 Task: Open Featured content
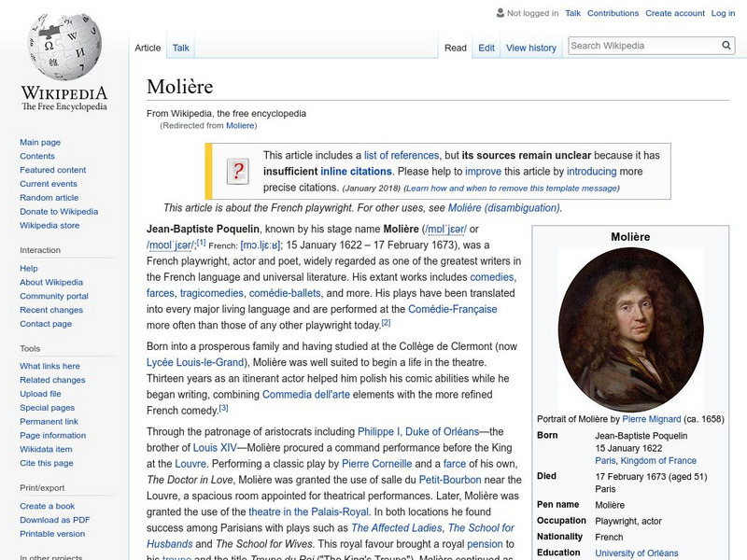tap(53, 170)
